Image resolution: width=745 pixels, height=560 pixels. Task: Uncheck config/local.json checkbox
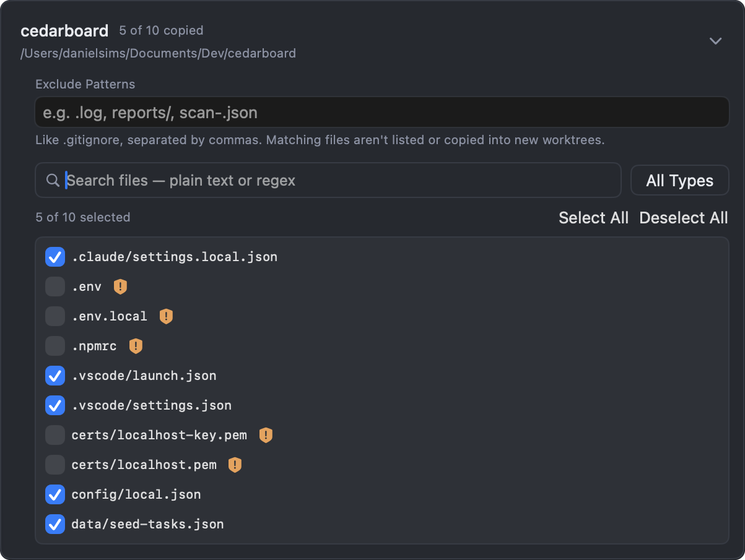[55, 494]
